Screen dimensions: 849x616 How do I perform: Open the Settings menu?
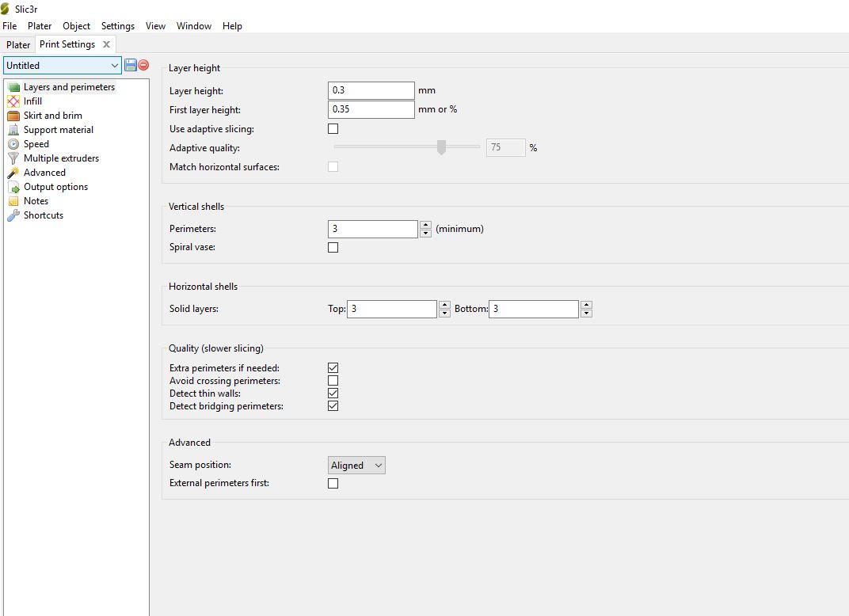tap(117, 26)
